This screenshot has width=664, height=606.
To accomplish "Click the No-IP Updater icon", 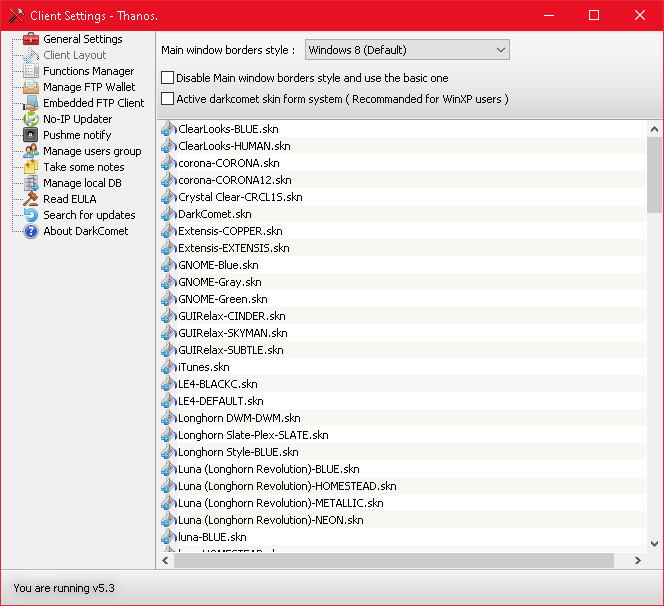I will click(x=31, y=119).
